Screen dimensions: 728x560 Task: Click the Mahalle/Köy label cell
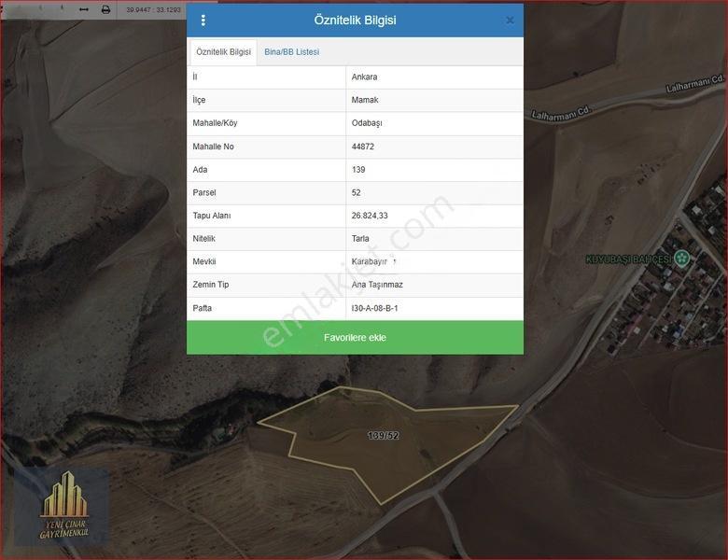pyautogui.click(x=267, y=123)
